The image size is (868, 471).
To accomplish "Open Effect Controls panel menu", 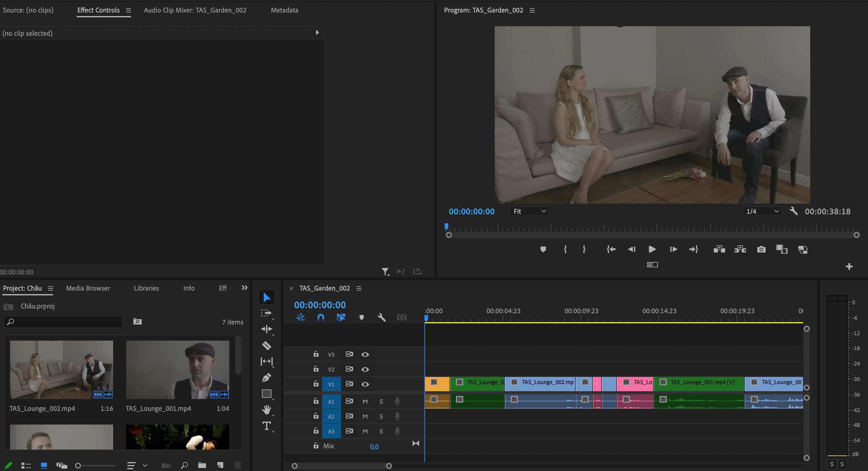I will pos(128,10).
